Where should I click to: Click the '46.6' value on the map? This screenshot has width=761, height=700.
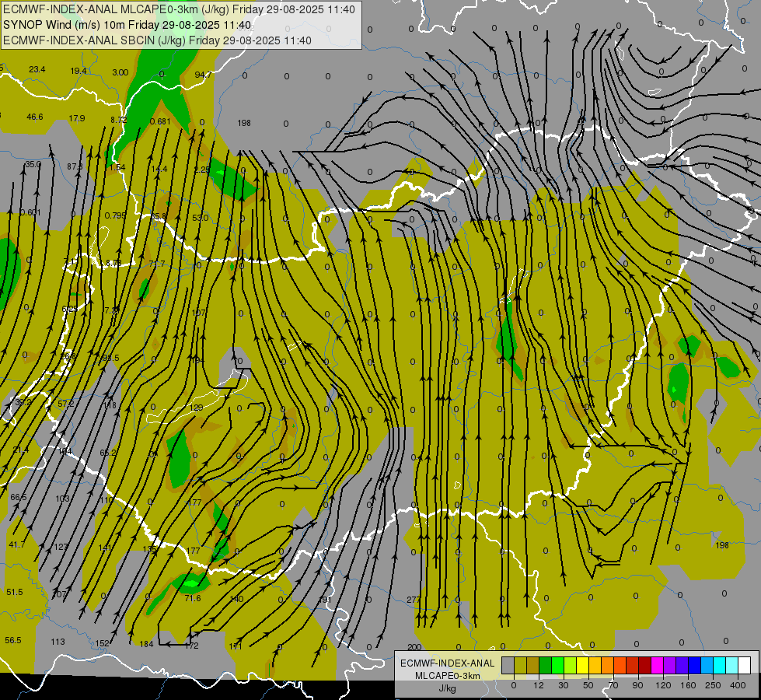pos(34,117)
